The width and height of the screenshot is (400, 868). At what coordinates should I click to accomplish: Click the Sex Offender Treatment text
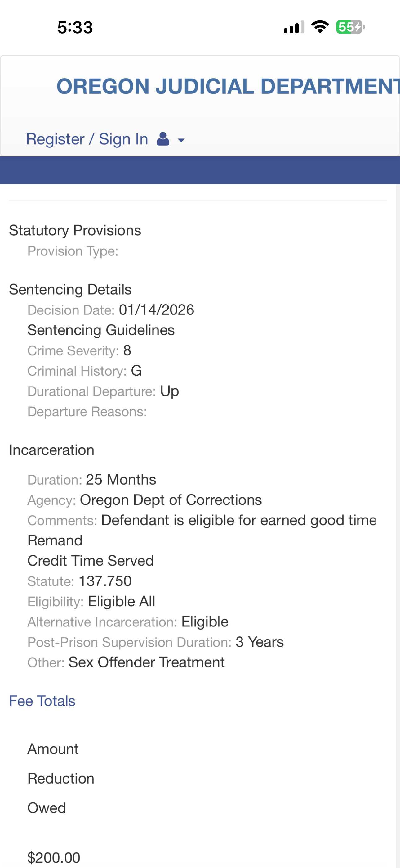coord(146,662)
